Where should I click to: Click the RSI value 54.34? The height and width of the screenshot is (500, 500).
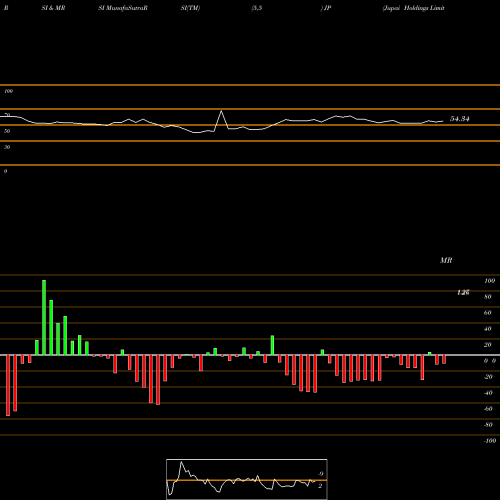[460, 119]
